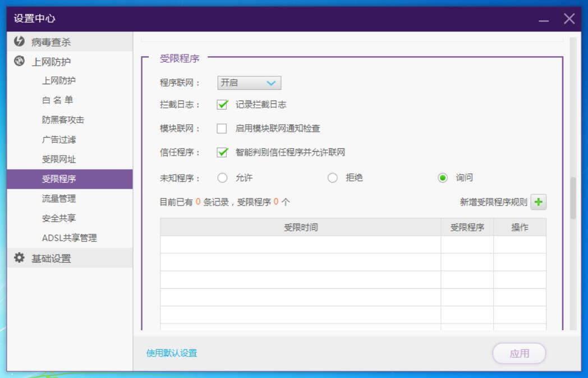The image size is (588, 378).
Task: Open the 广告过滤 page
Action: (59, 140)
